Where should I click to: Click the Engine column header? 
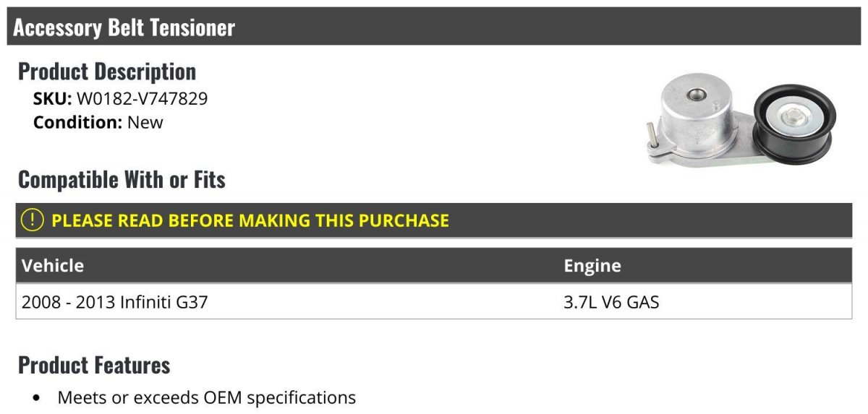[x=592, y=265]
